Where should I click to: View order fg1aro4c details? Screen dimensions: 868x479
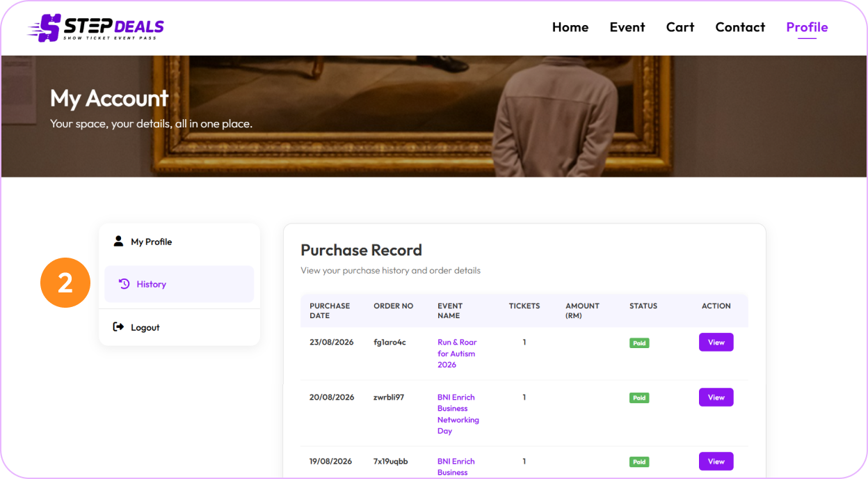(716, 342)
